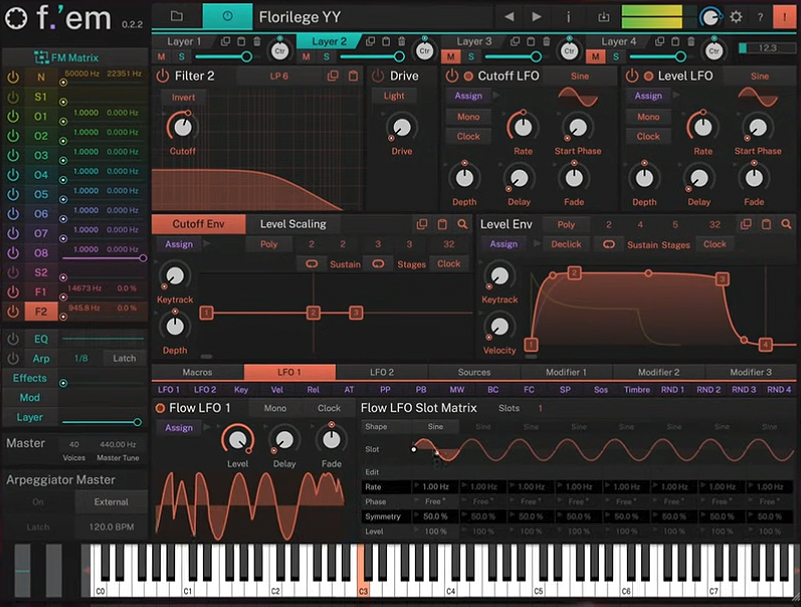Image resolution: width=801 pixels, height=607 pixels.
Task: Open the preset info icon
Action: pos(568,17)
